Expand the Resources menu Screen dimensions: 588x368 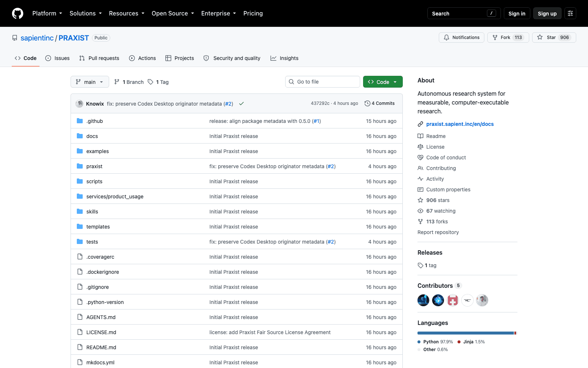[x=126, y=13]
